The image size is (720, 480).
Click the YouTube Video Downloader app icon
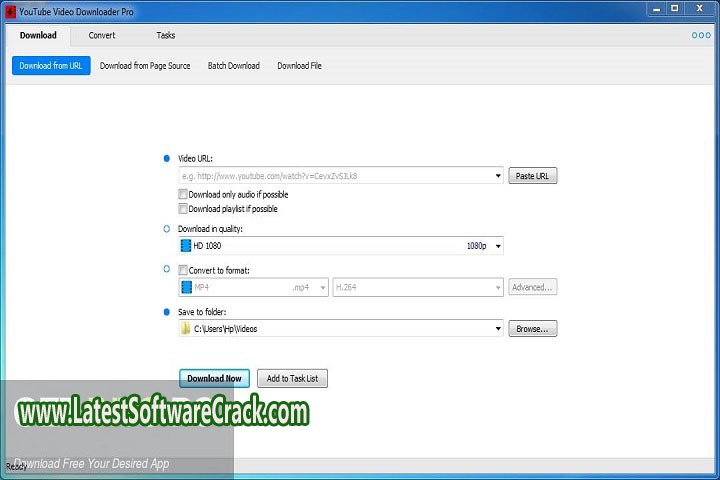point(11,11)
